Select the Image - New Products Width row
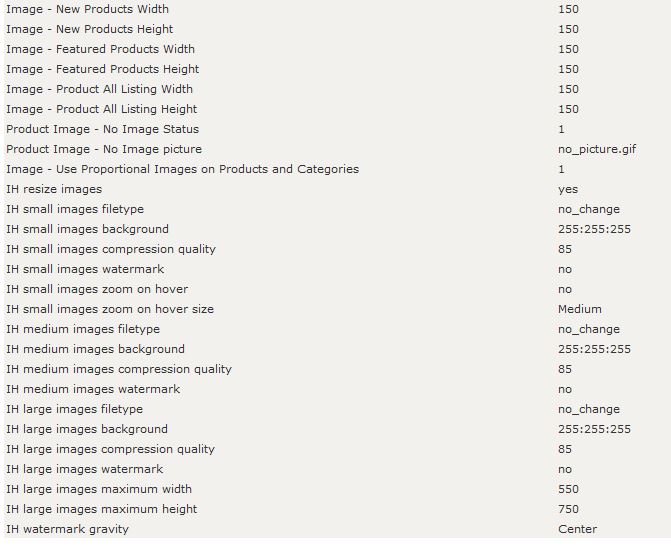Screen dimensions: 671x551 click(x=336, y=9)
